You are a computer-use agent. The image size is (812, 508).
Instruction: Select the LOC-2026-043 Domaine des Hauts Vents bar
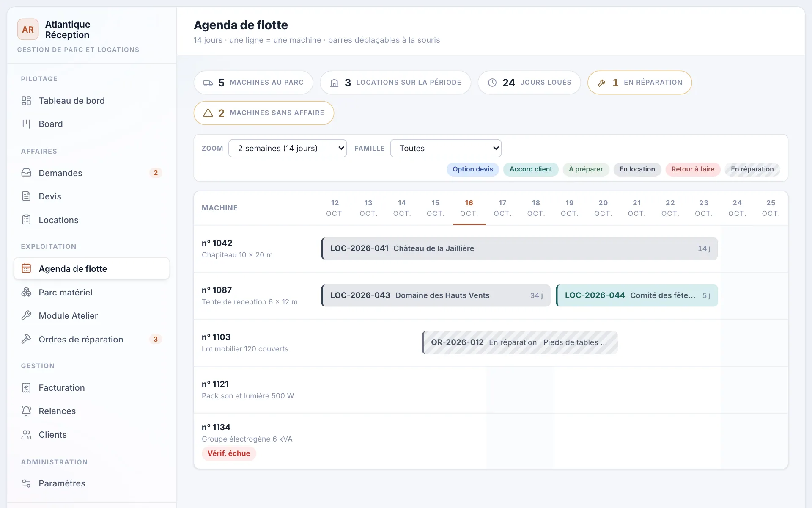click(x=436, y=295)
